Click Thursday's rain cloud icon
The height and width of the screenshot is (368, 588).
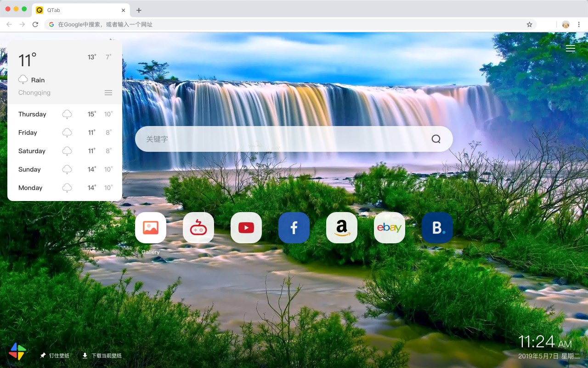[x=67, y=114]
